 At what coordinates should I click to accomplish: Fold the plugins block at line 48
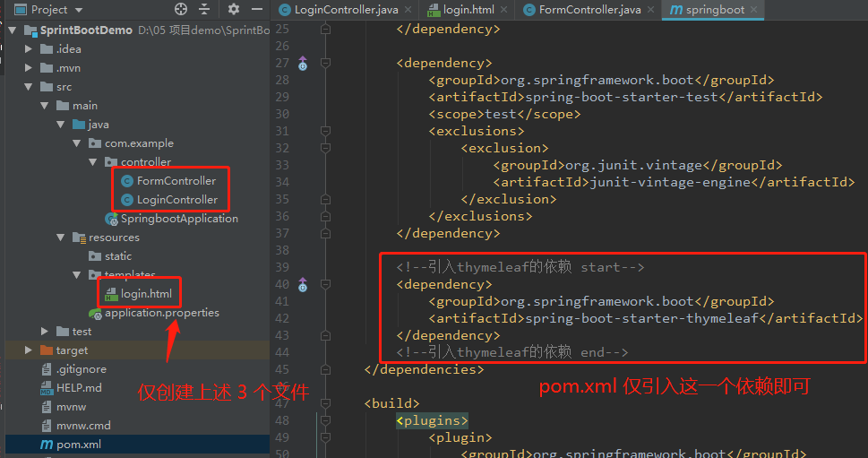pos(325,421)
